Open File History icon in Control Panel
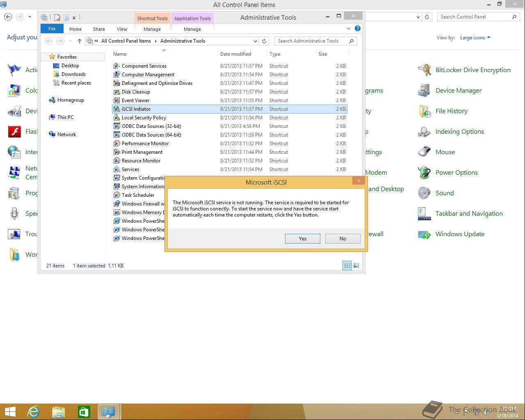Viewport: 525px width, 420px height. [x=425, y=111]
